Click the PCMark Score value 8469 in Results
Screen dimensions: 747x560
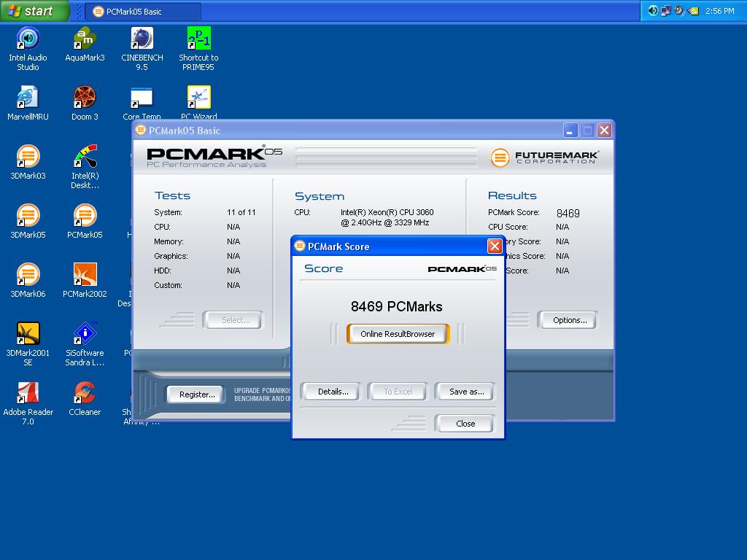568,214
